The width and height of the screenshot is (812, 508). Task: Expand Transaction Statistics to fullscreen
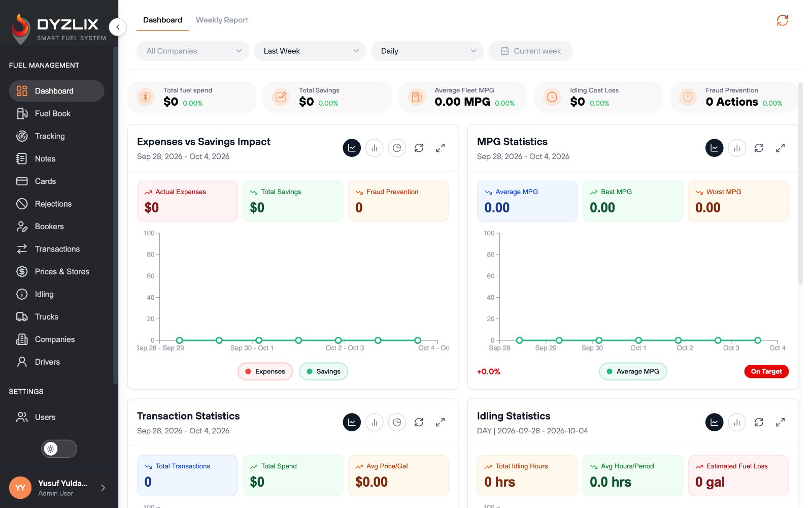pyautogui.click(x=441, y=422)
